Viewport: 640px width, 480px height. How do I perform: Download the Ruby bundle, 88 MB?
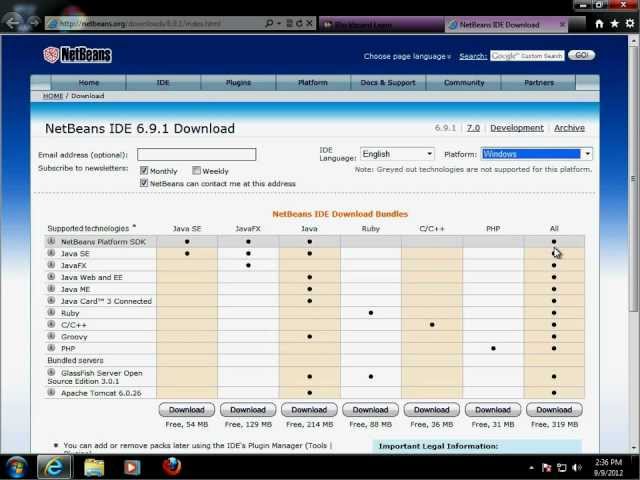(x=370, y=409)
